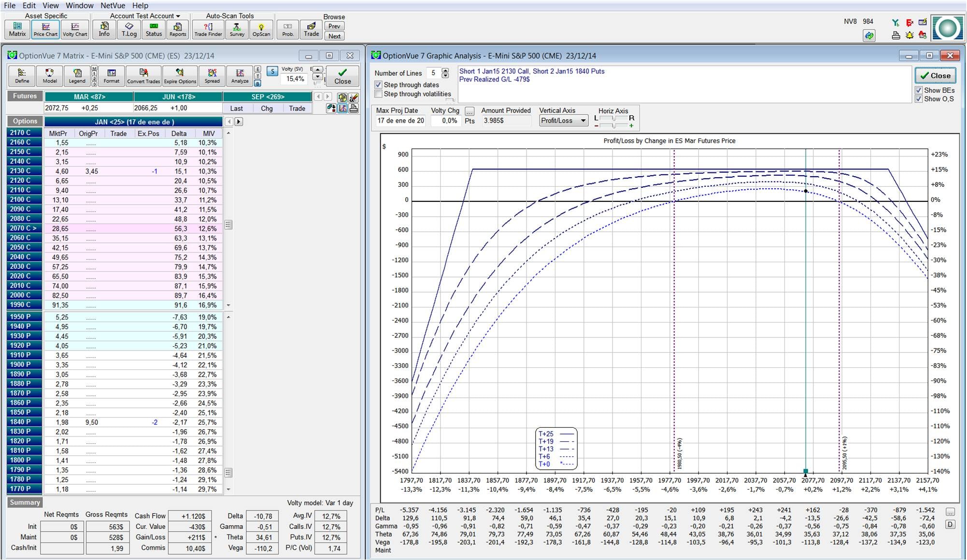Click the Analyze icon in Matrix

tap(240, 76)
